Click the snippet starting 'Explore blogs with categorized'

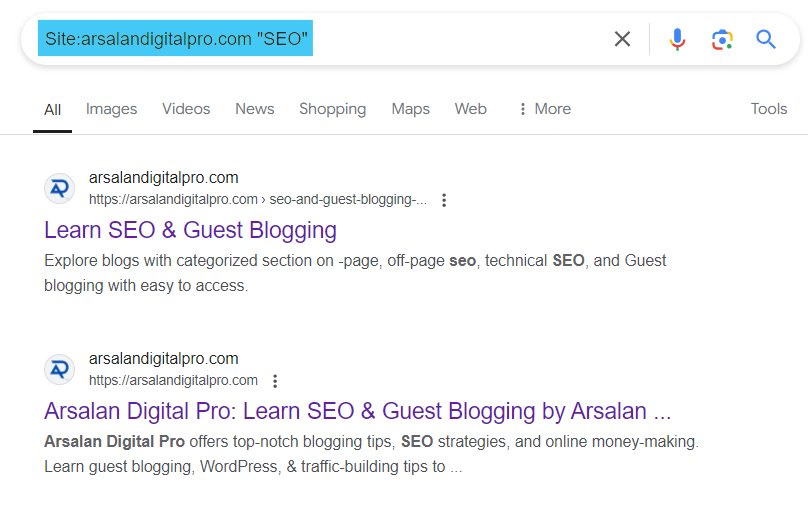355,273
